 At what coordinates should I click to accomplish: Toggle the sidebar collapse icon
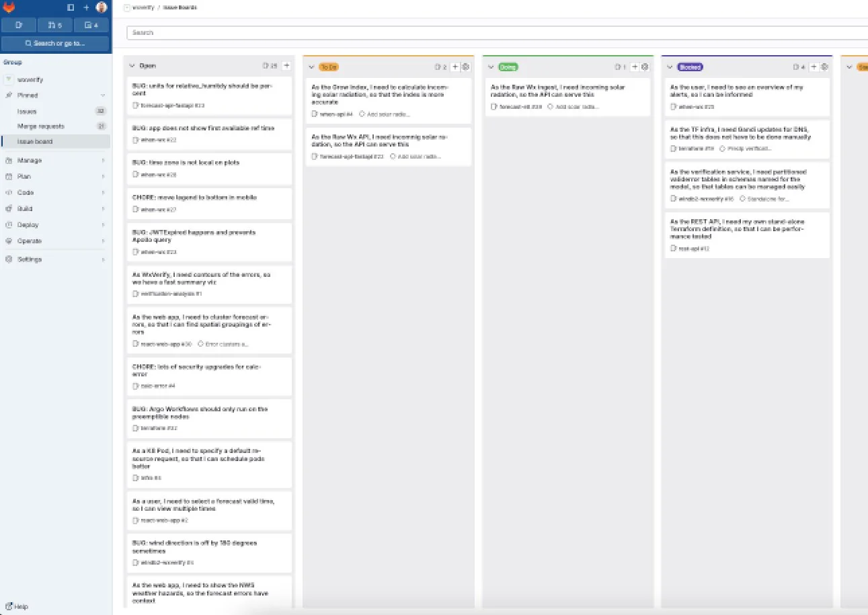tap(71, 7)
